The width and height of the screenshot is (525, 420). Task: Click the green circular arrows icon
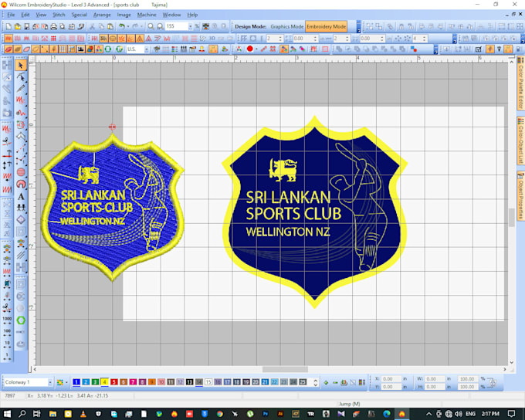tap(108, 49)
